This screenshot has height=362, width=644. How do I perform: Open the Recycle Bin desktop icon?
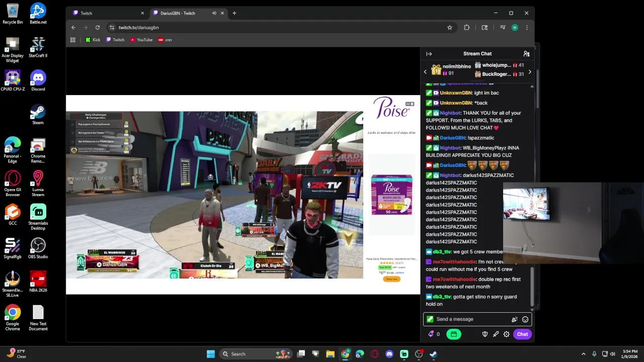pos(13,14)
